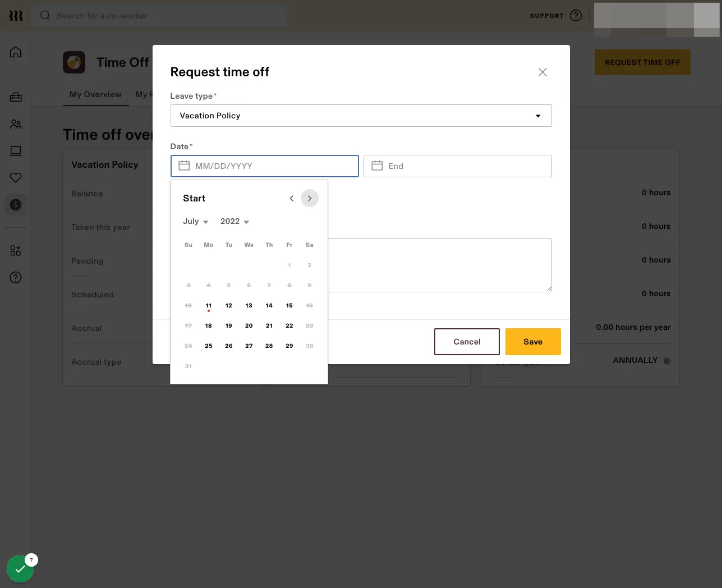Click the green checkmark tasks badge
This screenshot has height=588, width=722.
20,569
